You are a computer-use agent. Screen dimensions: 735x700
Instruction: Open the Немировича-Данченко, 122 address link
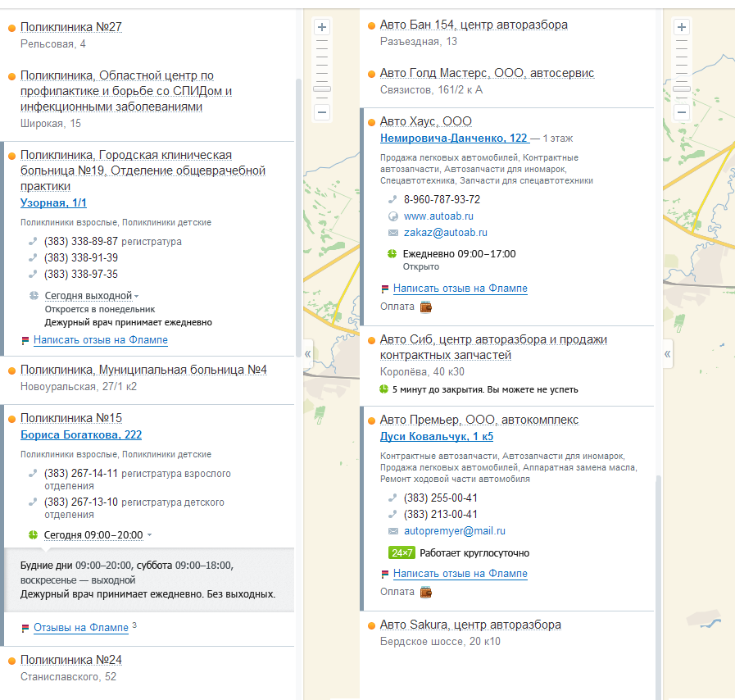point(454,139)
